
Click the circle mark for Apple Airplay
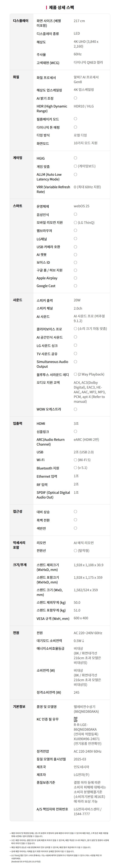75,278
